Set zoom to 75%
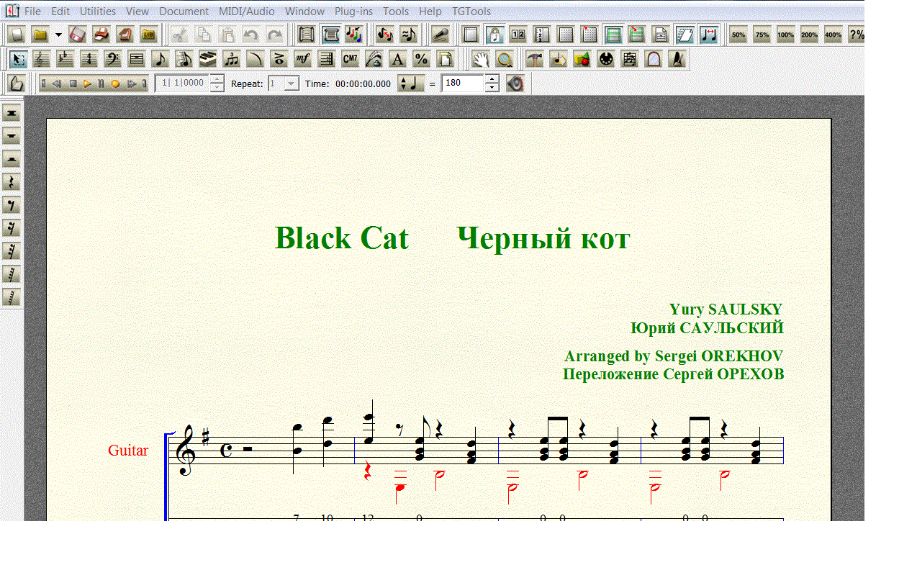Image resolution: width=917 pixels, height=588 pixels. tap(762, 35)
